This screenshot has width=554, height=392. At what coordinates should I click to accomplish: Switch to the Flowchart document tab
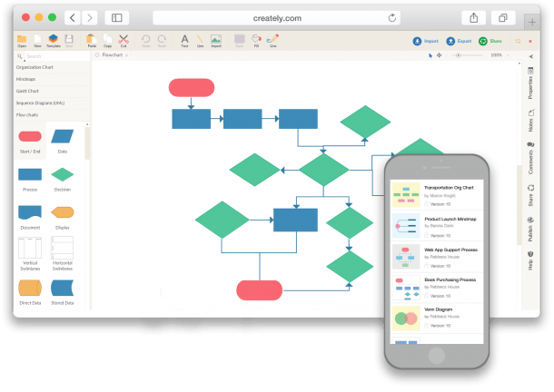pos(112,55)
